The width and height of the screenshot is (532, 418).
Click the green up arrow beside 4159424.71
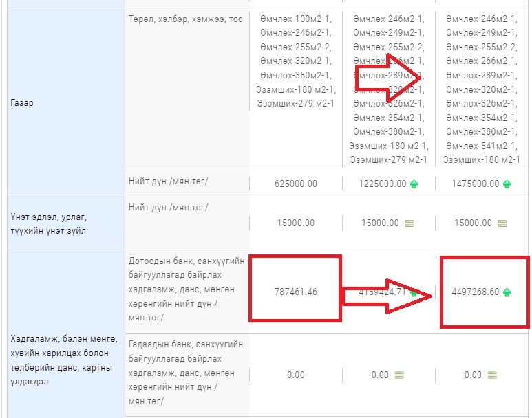point(414,292)
